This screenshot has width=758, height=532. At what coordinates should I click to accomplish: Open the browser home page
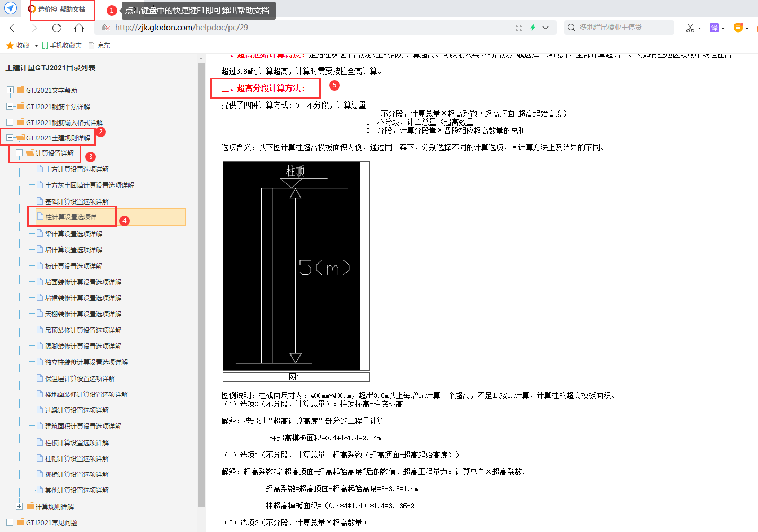(79, 28)
